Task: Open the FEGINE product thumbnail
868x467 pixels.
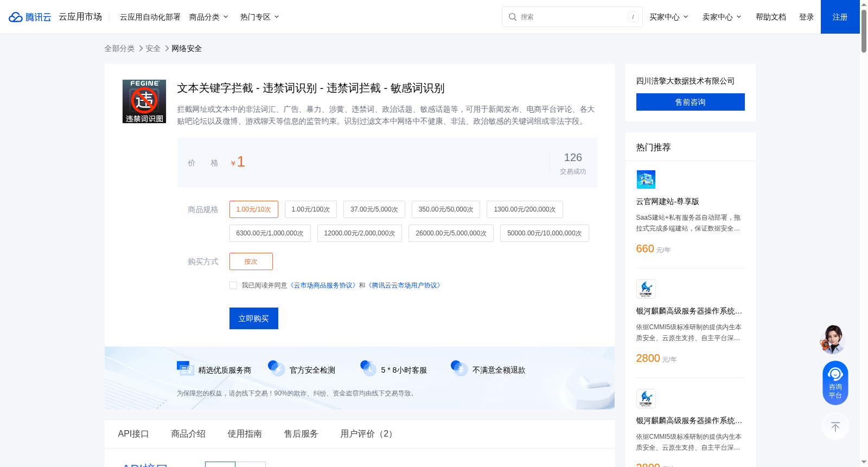Action: pyautogui.click(x=144, y=101)
